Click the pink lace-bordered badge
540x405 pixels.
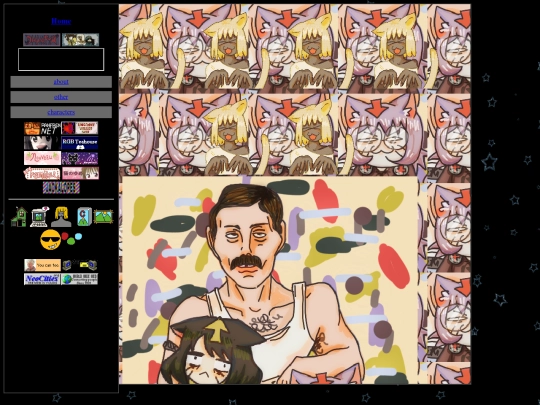tap(42, 173)
